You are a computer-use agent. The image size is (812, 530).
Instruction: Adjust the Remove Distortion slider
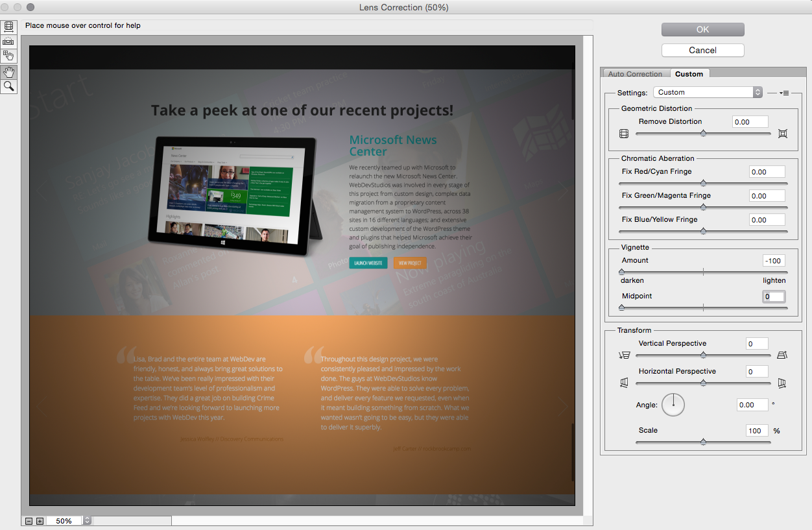pyautogui.click(x=703, y=134)
